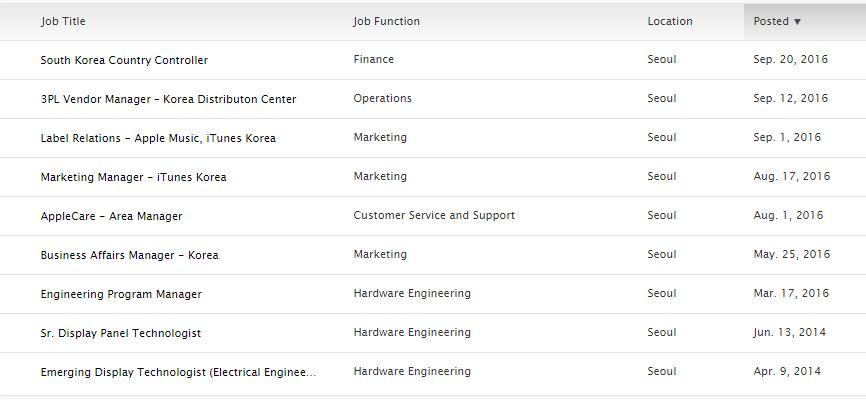The width and height of the screenshot is (866, 400).
Task: Click the Posted sort arrow icon
Action: tap(798, 22)
